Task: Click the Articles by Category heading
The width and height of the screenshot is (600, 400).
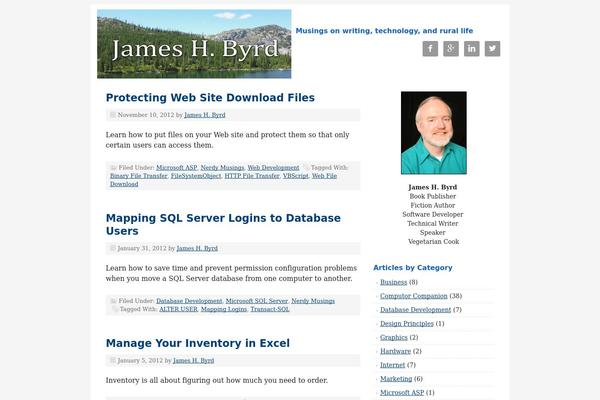Action: (x=413, y=268)
